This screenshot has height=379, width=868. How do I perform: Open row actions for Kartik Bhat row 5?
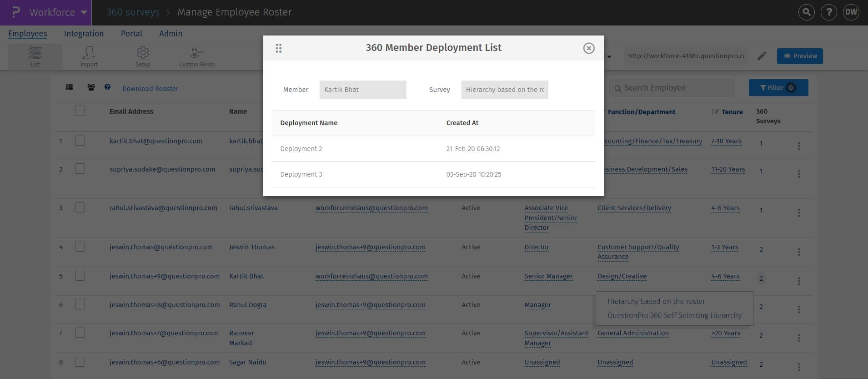(799, 281)
